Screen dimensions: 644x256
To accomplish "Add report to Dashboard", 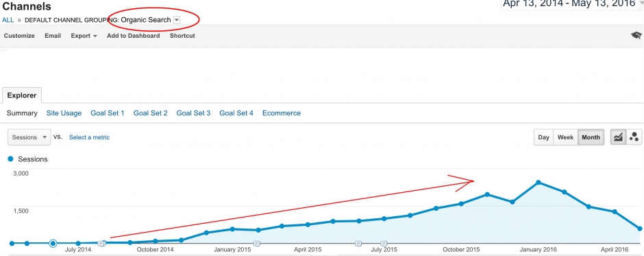I will (x=133, y=36).
